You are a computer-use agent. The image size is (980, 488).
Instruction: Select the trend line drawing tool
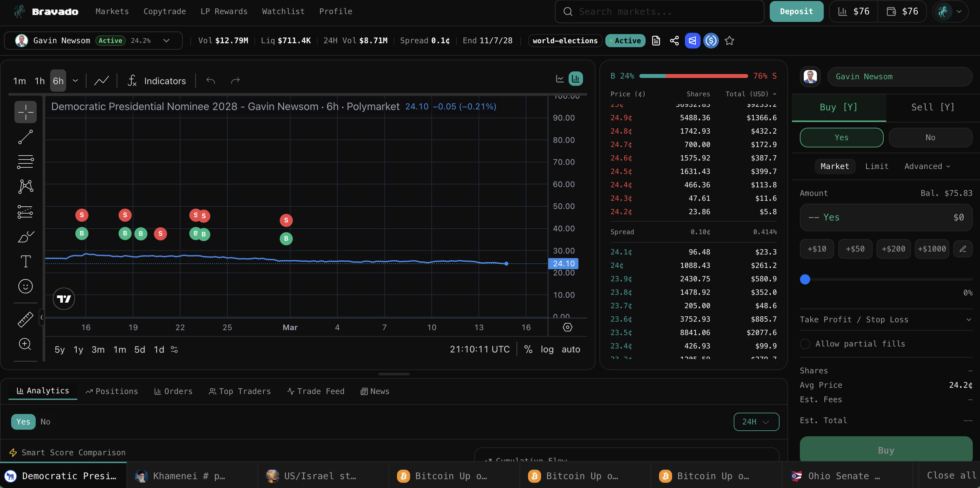point(26,137)
